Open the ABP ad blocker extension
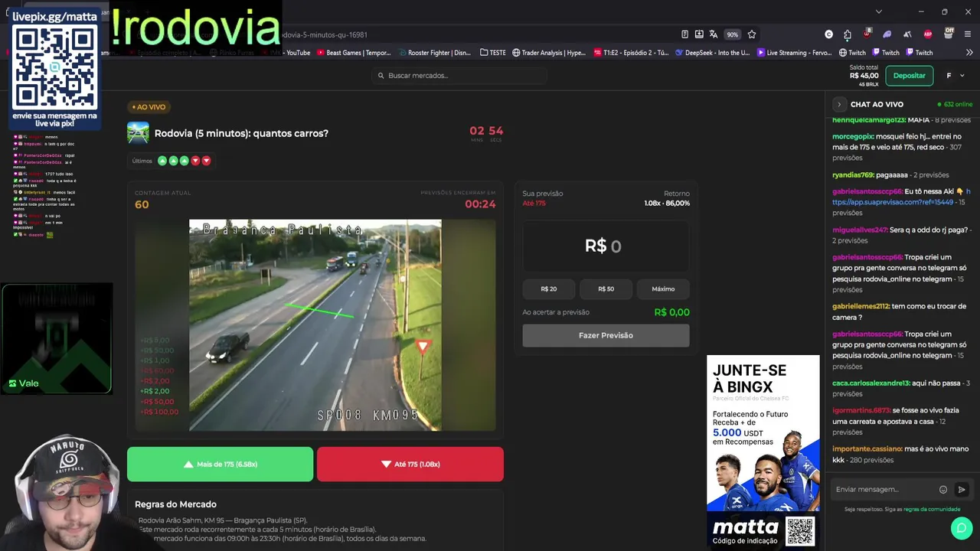The image size is (980, 551). tap(928, 34)
